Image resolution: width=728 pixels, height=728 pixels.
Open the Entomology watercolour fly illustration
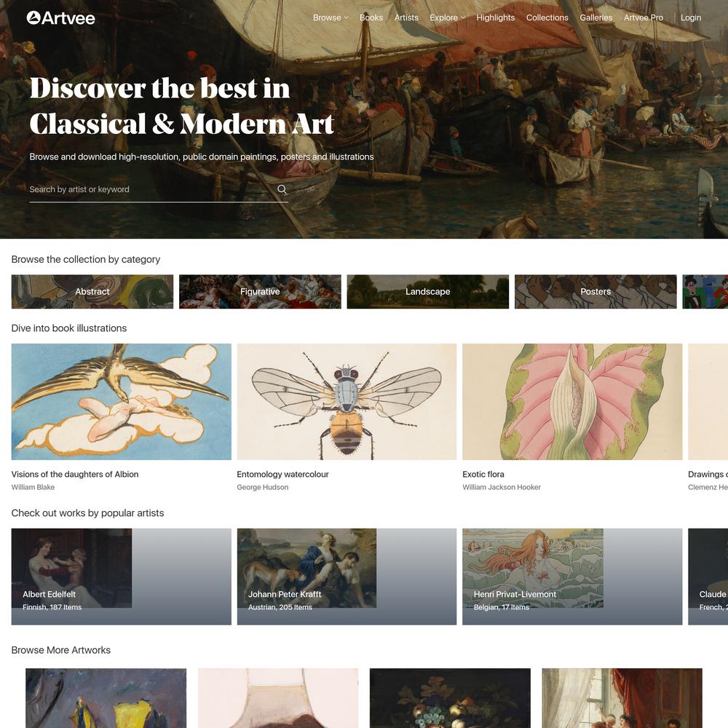[x=347, y=402]
